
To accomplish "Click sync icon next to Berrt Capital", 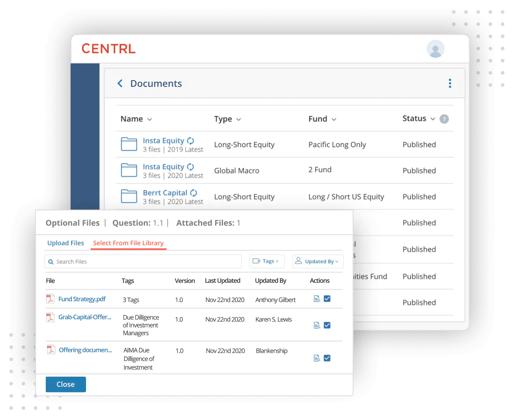I will [194, 193].
